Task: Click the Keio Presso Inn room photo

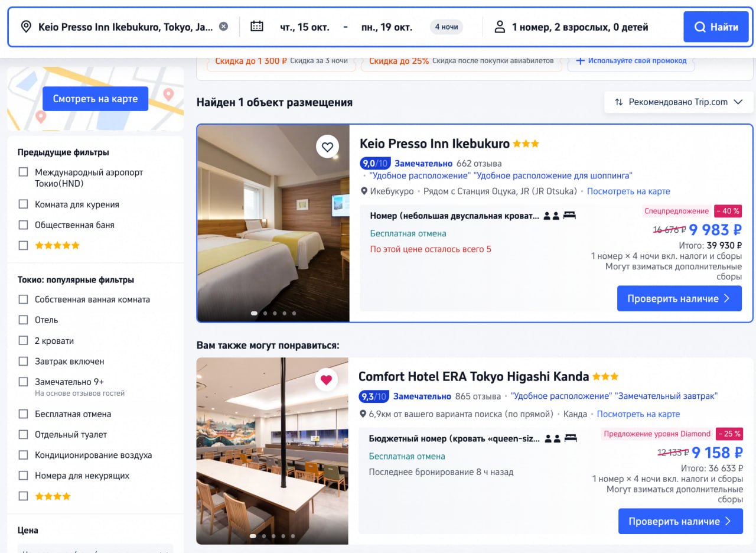Action: [273, 223]
